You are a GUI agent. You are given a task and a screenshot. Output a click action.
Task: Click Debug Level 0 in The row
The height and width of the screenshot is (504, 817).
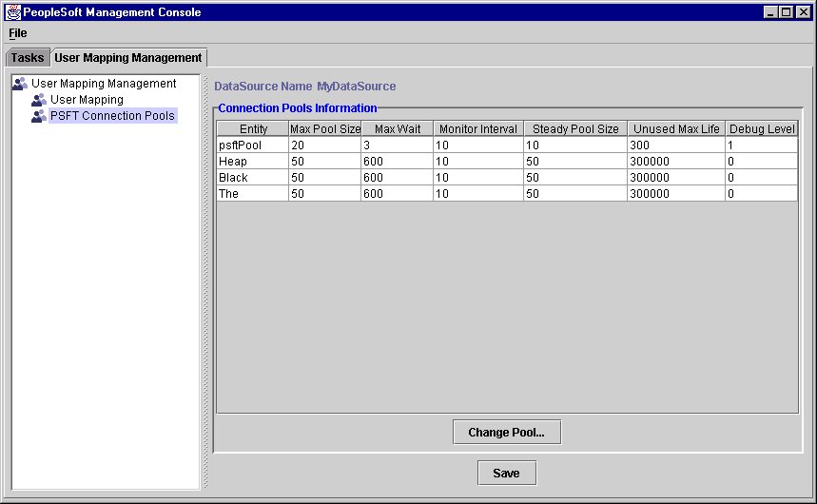pyautogui.click(x=762, y=193)
